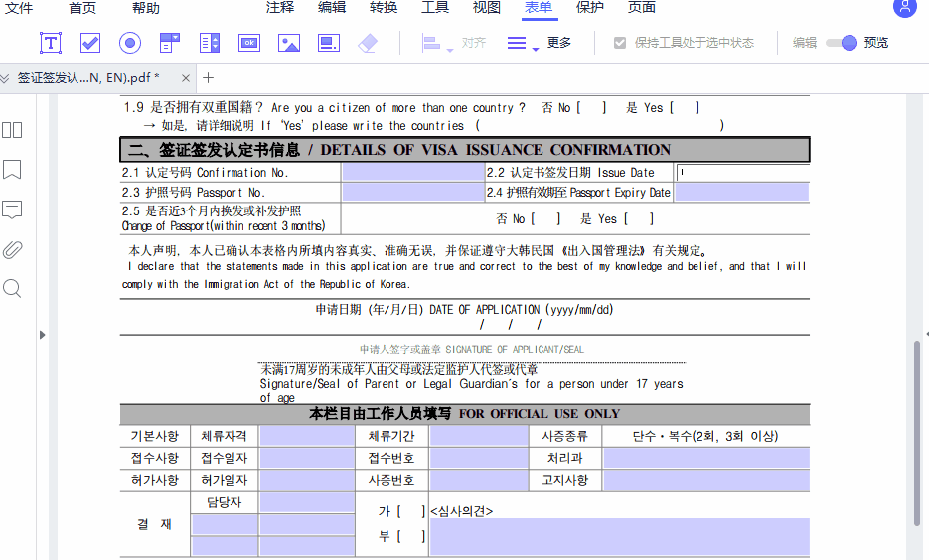Switch to the 转换 tab
The width and height of the screenshot is (929, 560).
point(384,7)
